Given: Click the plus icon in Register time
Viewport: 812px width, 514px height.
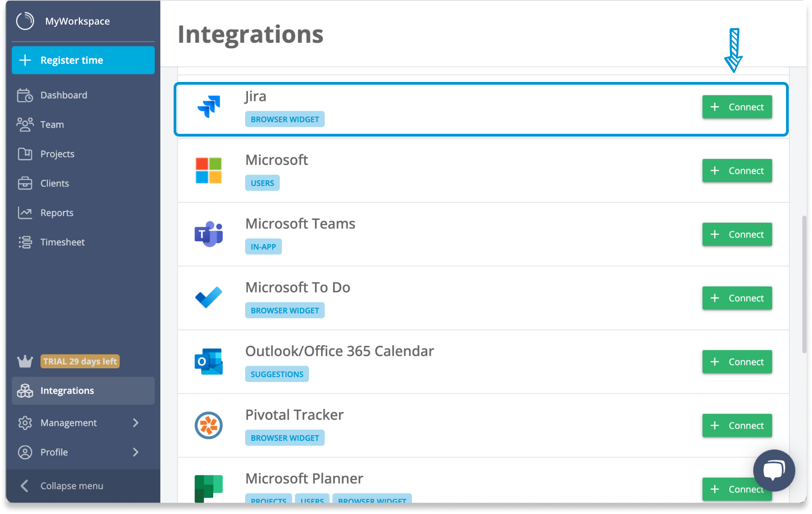Looking at the screenshot, I should click(25, 60).
